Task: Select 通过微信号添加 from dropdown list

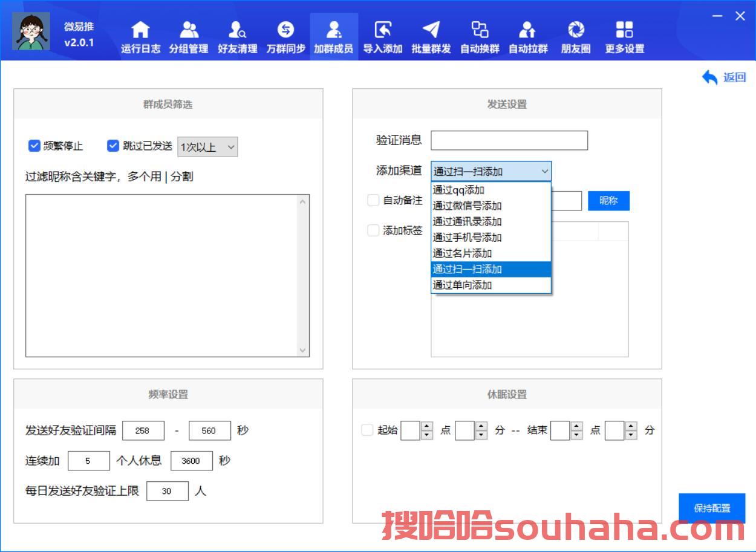Action: point(467,206)
